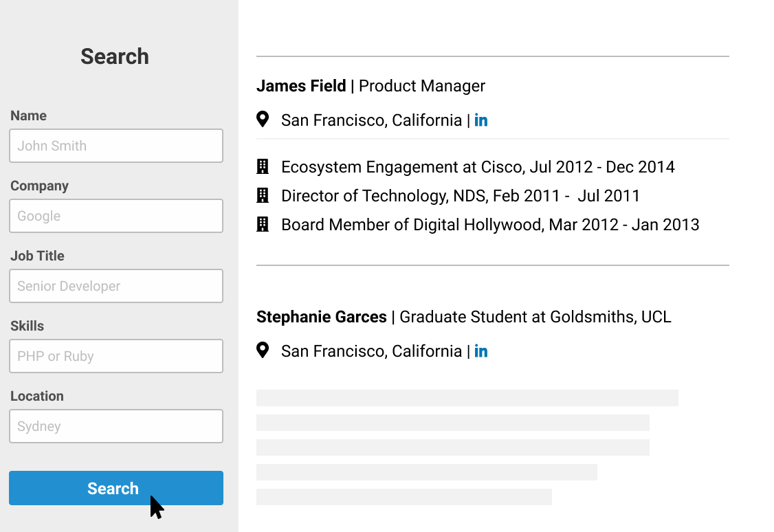This screenshot has height=532, width=774.
Task: Click location pin icon for Stephanie Garces
Action: [263, 351]
